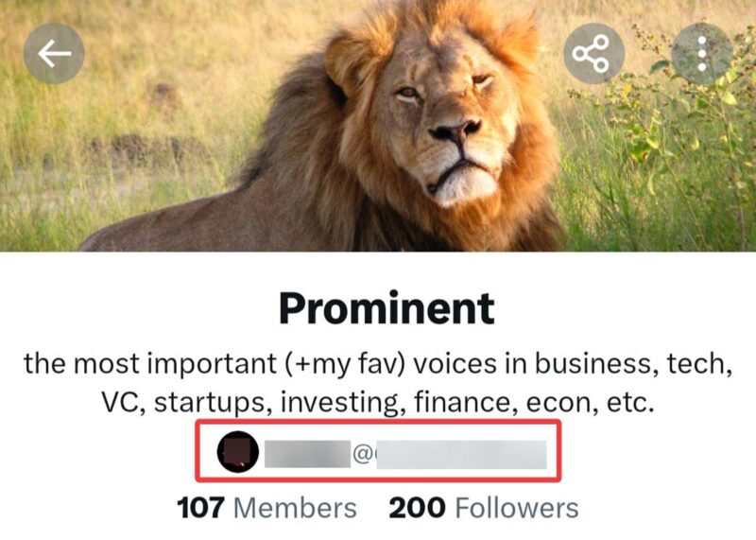Open the 107 Members list
The image size is (756, 540).
(267, 508)
